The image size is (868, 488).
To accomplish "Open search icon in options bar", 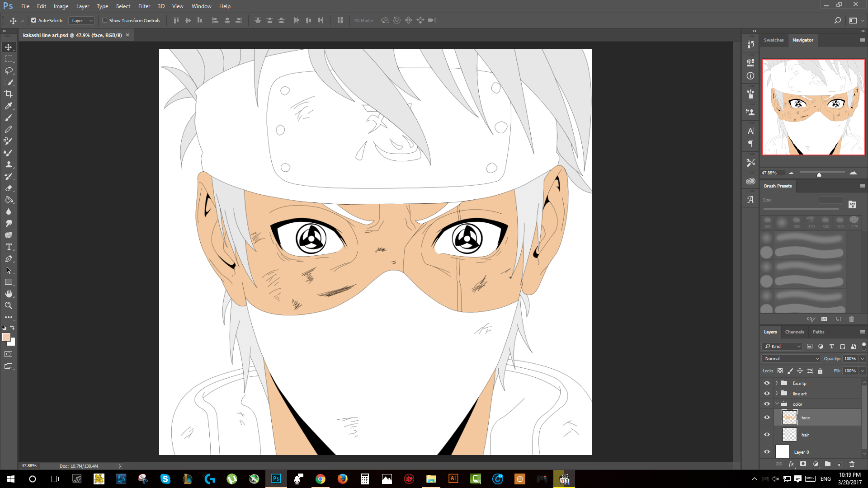I will click(x=837, y=20).
